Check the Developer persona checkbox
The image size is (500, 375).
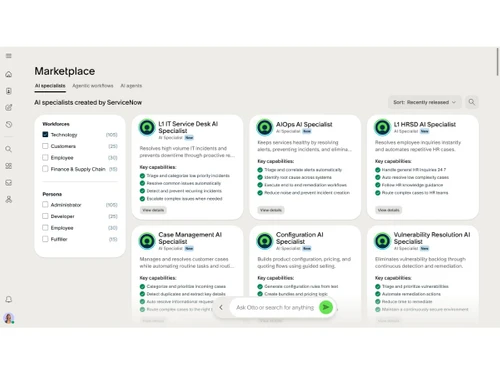[x=45, y=216]
